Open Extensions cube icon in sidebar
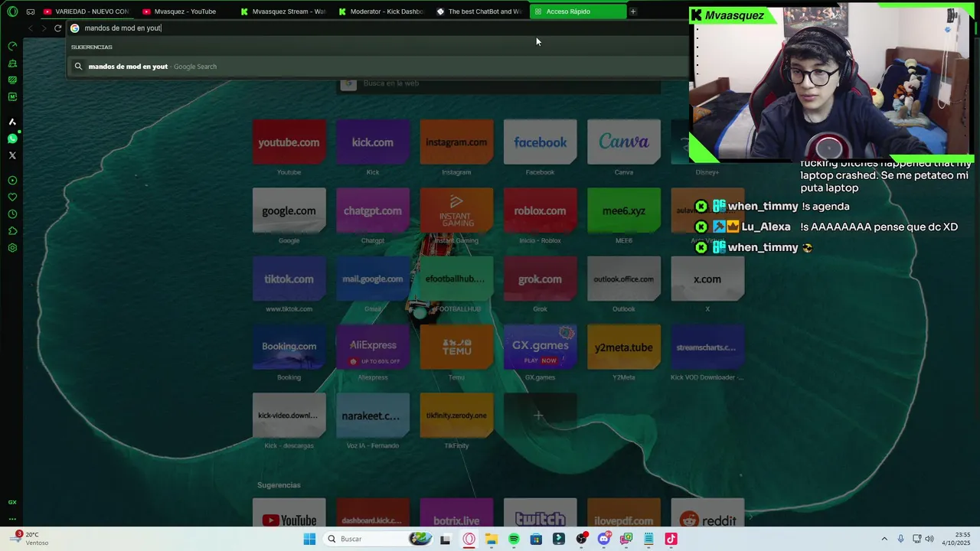Screen dimensions: 980x551 (x=12, y=231)
